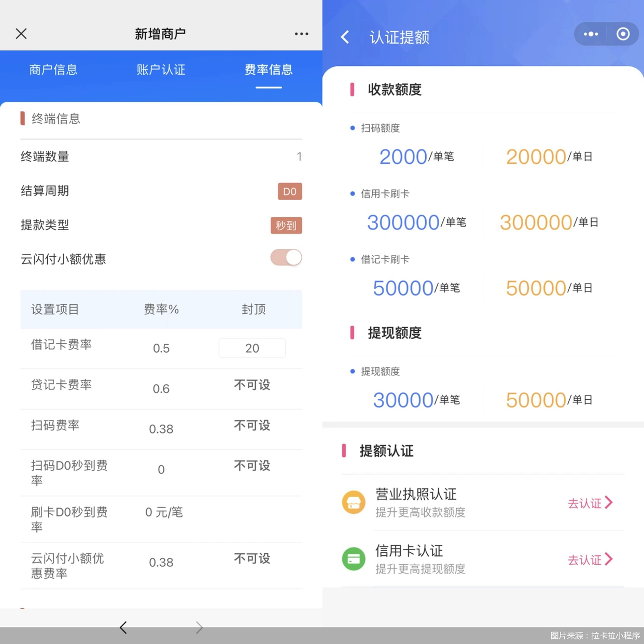
Task: Tap the mini-program close capsule button
Action: 623,34
